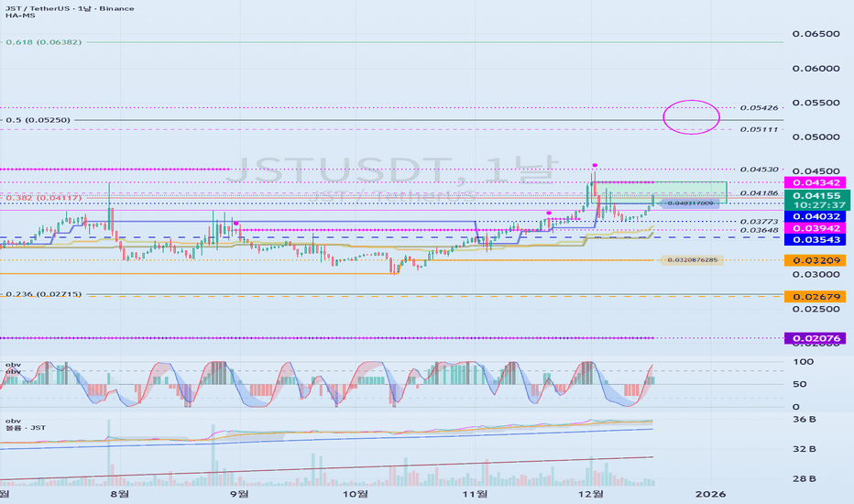
Task: Click the 0.03773 line price label
Action: [760, 222]
